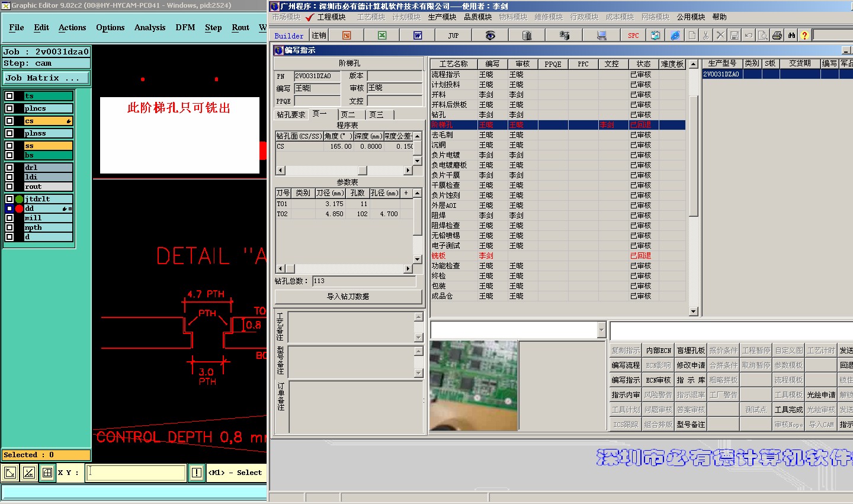853x504 pixels.
Task: Click the PowerPoint export icon in toolbar
Action: (347, 36)
